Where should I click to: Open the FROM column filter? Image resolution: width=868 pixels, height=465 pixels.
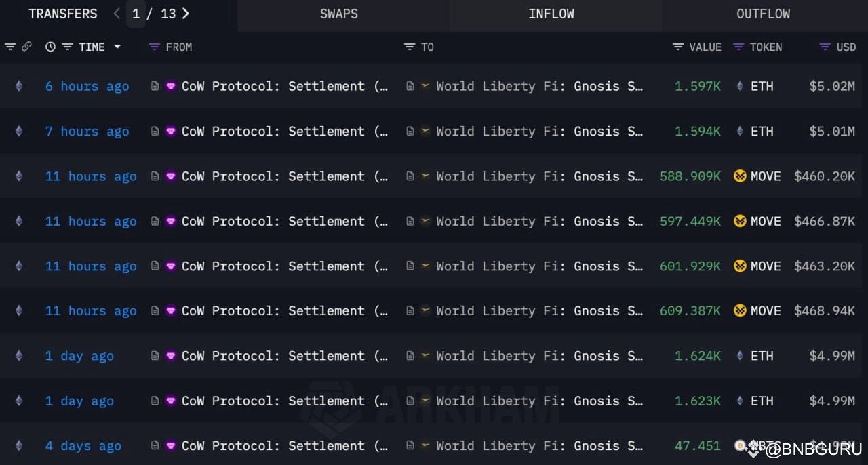[x=154, y=47]
